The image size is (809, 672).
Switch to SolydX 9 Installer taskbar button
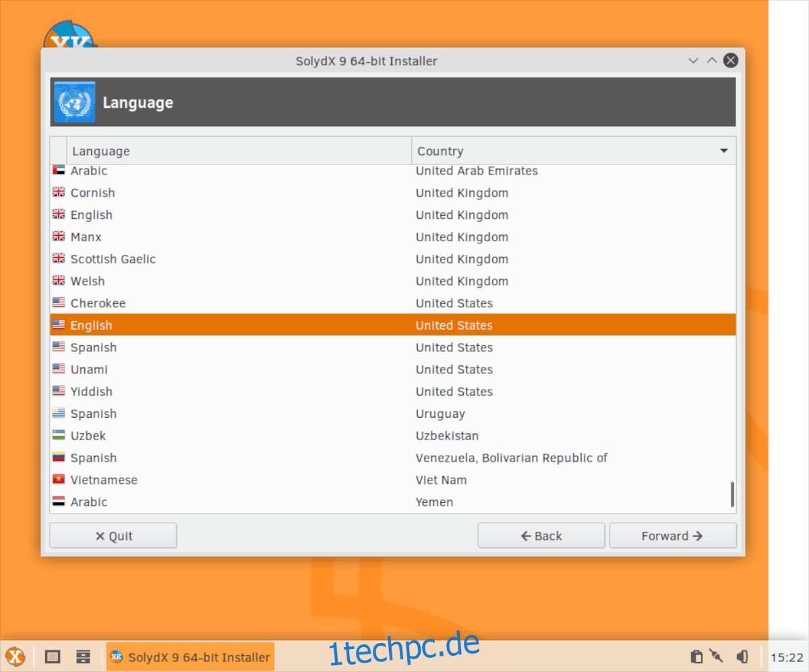coord(190,656)
